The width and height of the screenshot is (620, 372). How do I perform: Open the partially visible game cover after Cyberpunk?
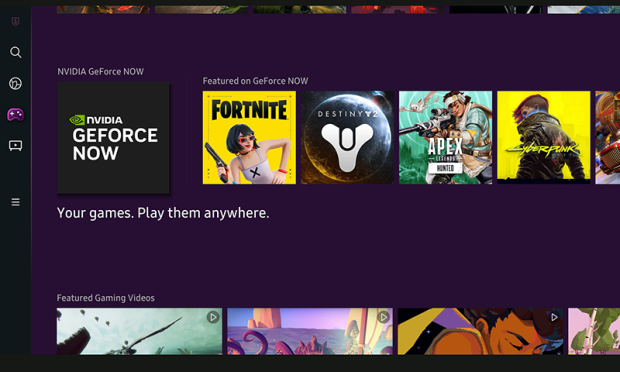(x=607, y=138)
